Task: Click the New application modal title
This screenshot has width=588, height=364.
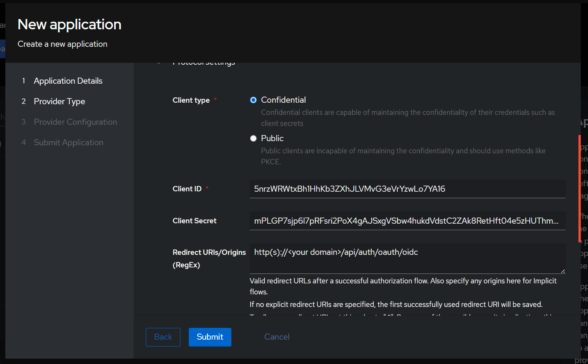Action: click(69, 24)
